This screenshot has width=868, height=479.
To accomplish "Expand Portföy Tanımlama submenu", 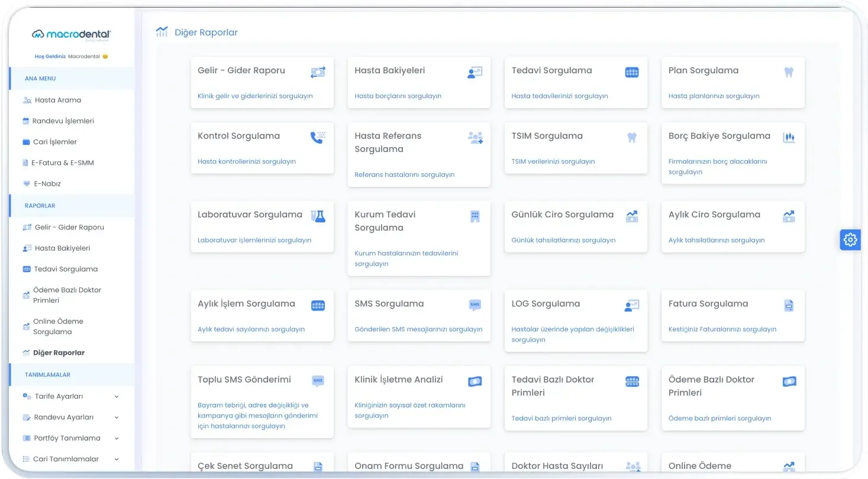I will [x=117, y=439].
